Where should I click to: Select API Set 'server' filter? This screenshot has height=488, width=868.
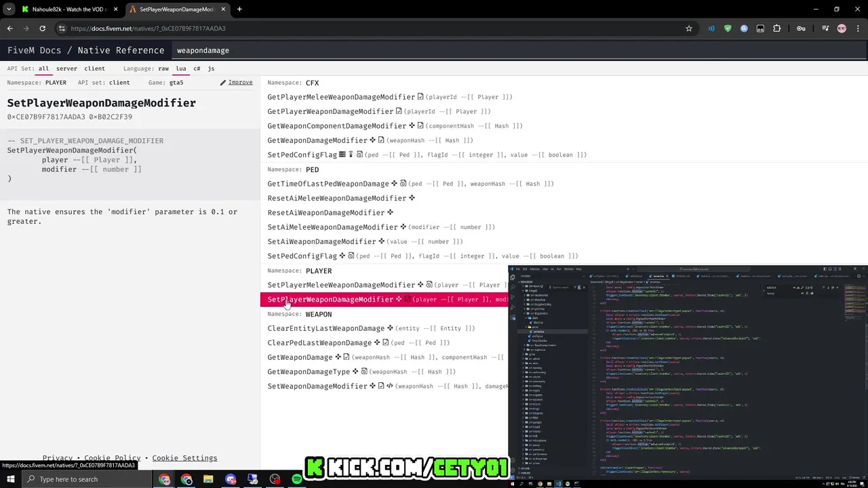click(66, 68)
